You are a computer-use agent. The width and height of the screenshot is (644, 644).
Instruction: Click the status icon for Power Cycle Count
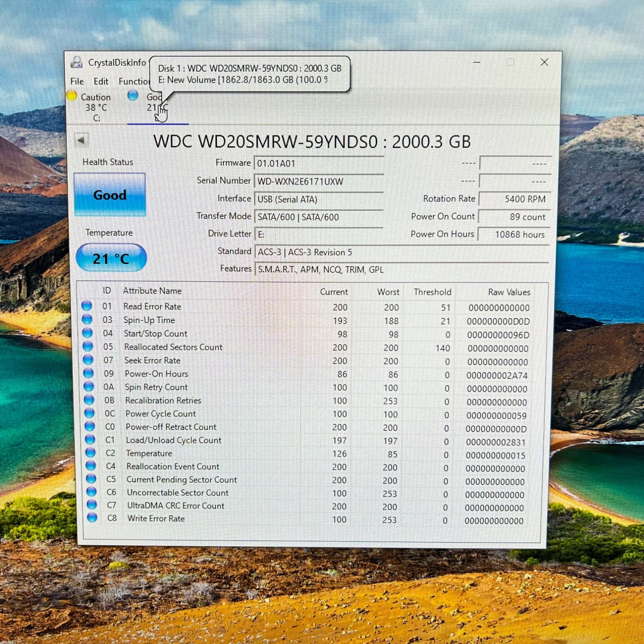(89, 413)
